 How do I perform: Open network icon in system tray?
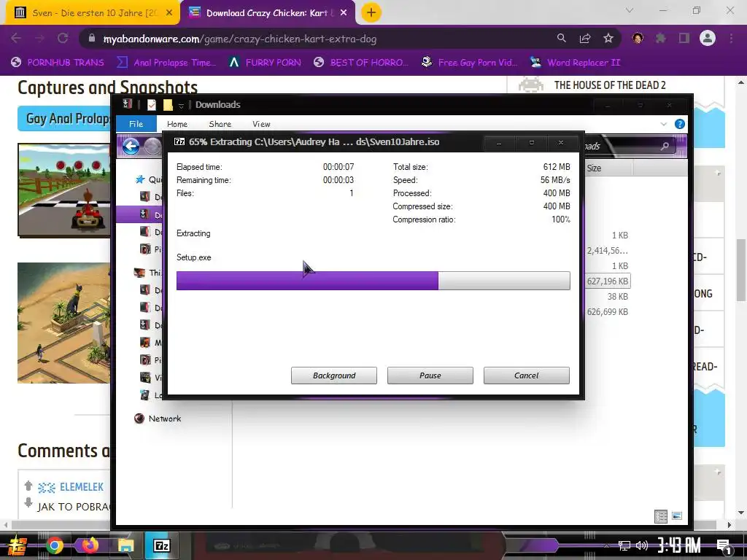(x=624, y=545)
